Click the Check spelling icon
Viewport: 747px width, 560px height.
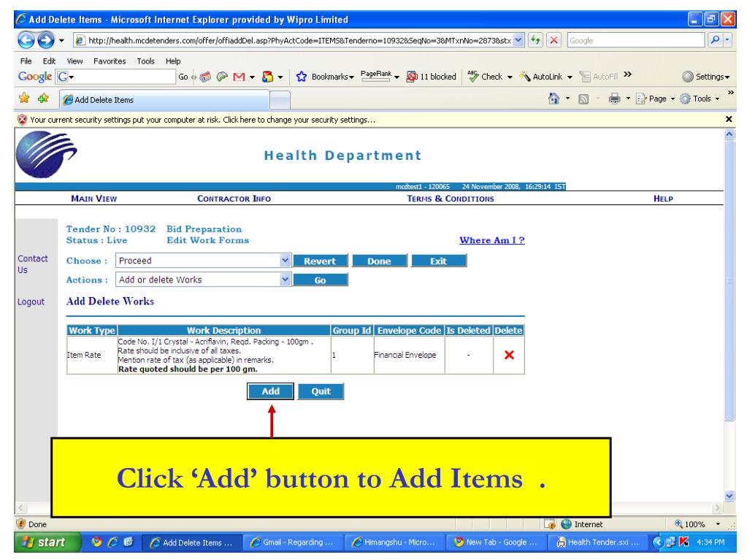click(x=473, y=76)
